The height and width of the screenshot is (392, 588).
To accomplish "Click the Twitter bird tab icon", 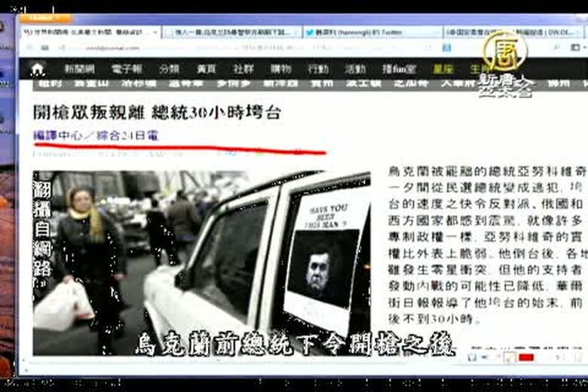I will pos(310,32).
